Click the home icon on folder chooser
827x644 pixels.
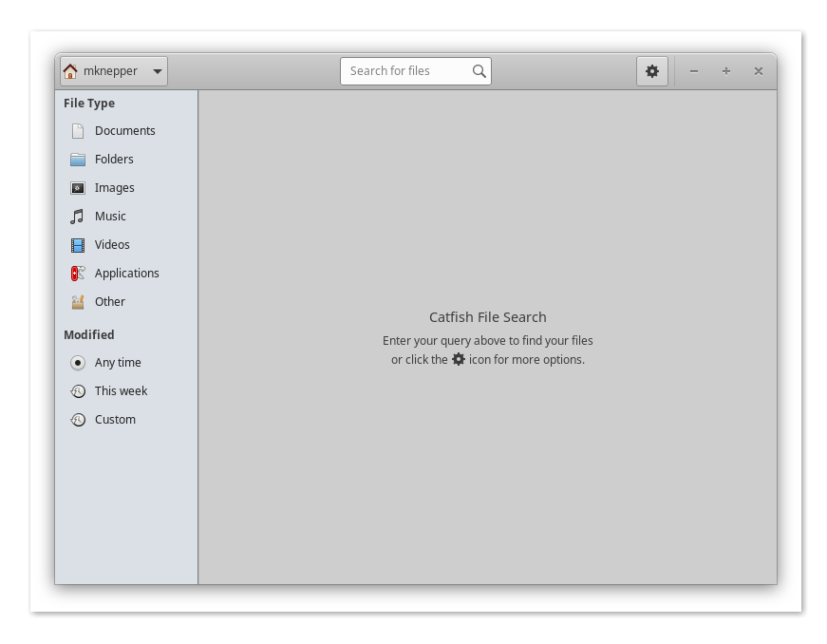pyautogui.click(x=70, y=71)
